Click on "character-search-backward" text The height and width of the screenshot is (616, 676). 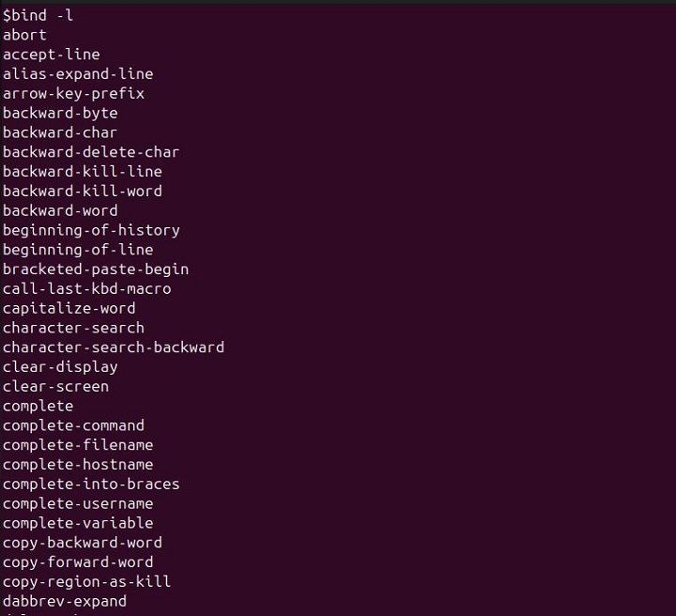(x=114, y=347)
